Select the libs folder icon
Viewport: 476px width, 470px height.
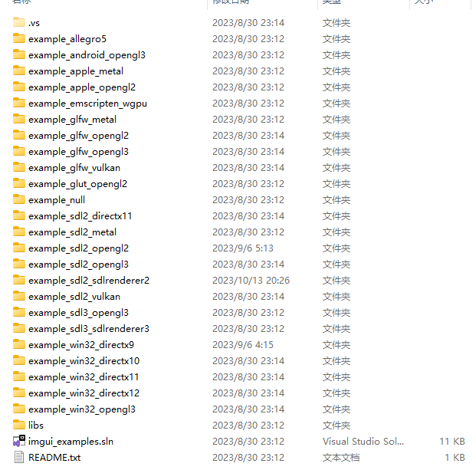[19, 425]
